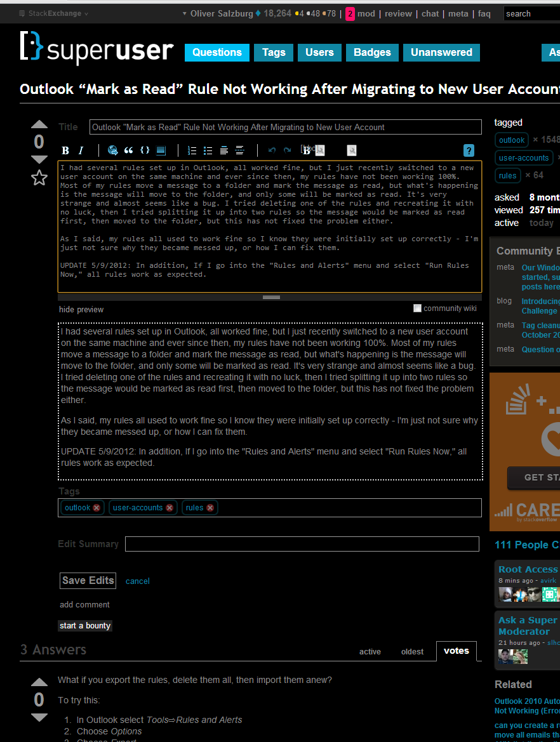
Task: Grab the editor resize grip handle
Action: pyautogui.click(x=271, y=297)
